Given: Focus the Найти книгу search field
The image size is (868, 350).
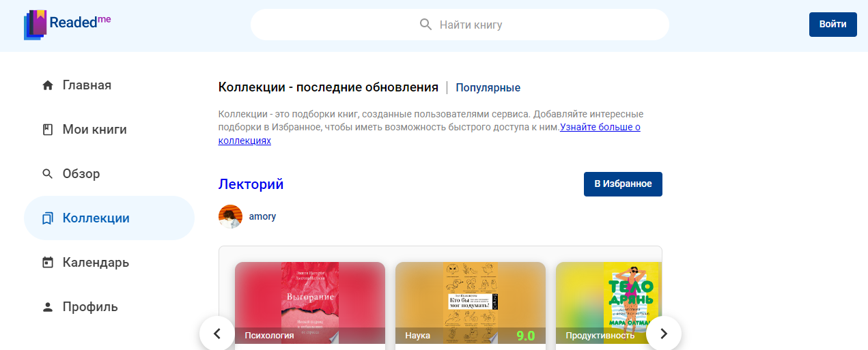Looking at the screenshot, I should coord(460,25).
